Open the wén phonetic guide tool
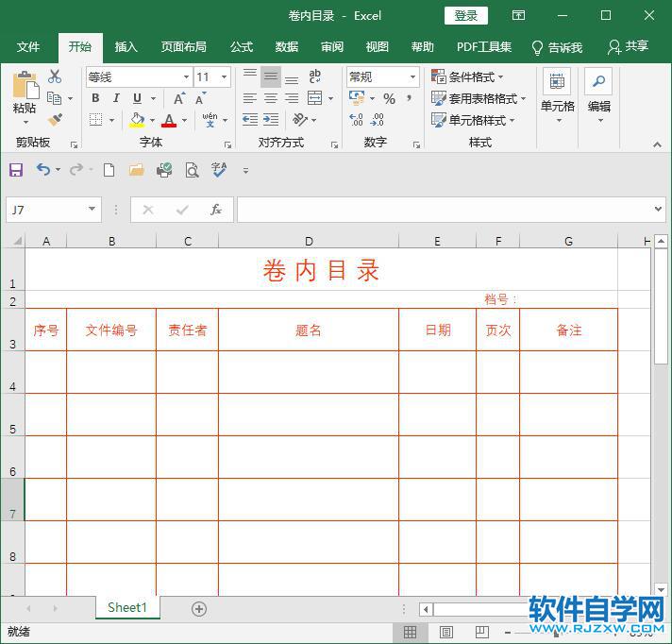 (x=210, y=120)
